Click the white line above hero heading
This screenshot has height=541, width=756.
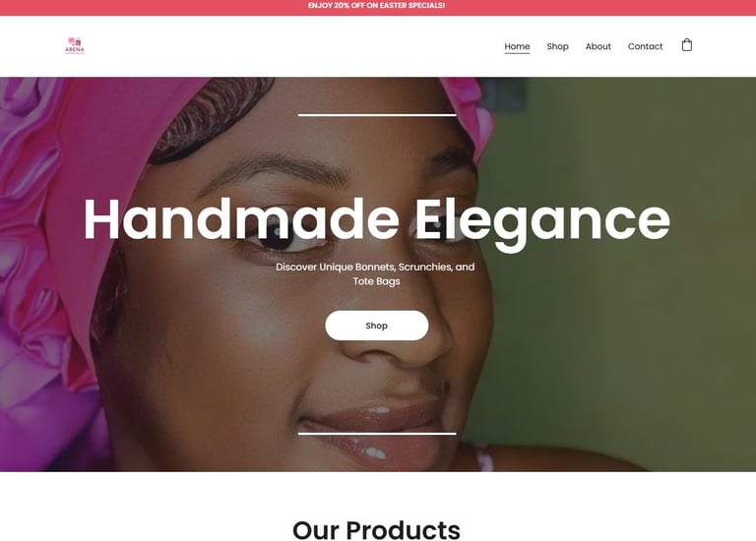pos(377,115)
